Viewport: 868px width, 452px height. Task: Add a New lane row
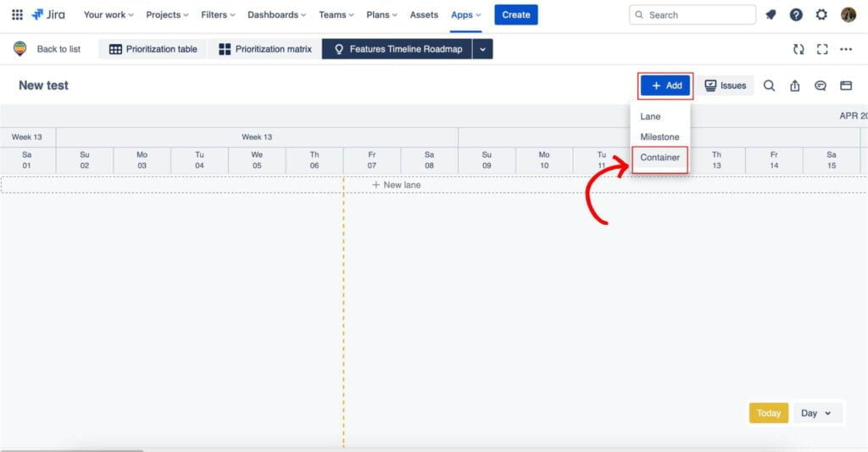tap(397, 185)
